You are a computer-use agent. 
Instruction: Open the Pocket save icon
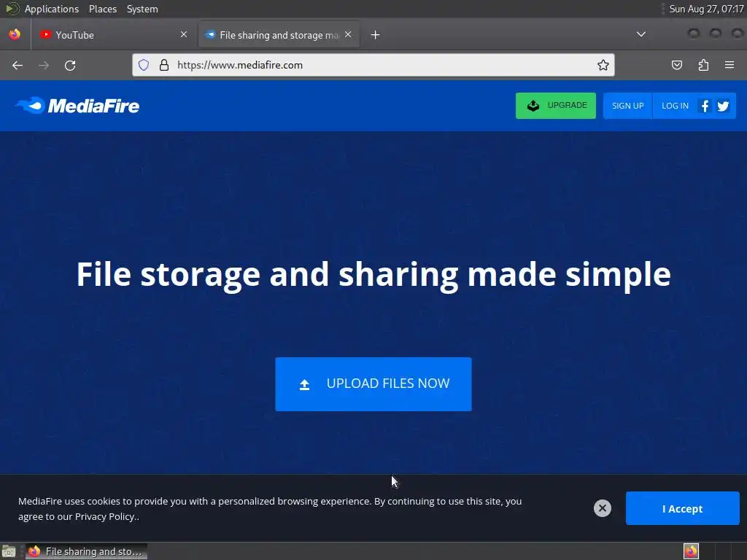(x=676, y=65)
